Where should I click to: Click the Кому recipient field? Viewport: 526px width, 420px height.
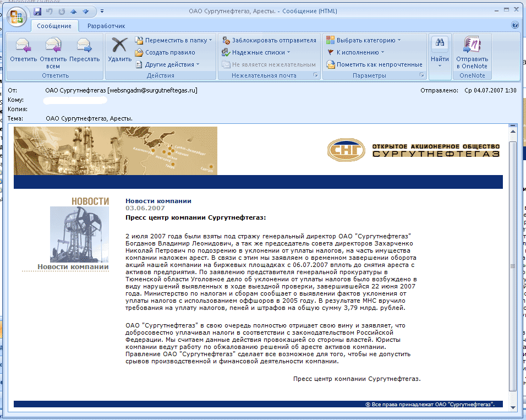coord(75,100)
